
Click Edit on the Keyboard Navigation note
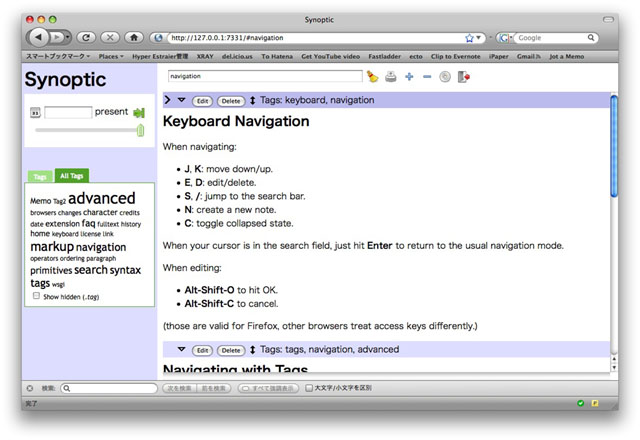(x=202, y=101)
